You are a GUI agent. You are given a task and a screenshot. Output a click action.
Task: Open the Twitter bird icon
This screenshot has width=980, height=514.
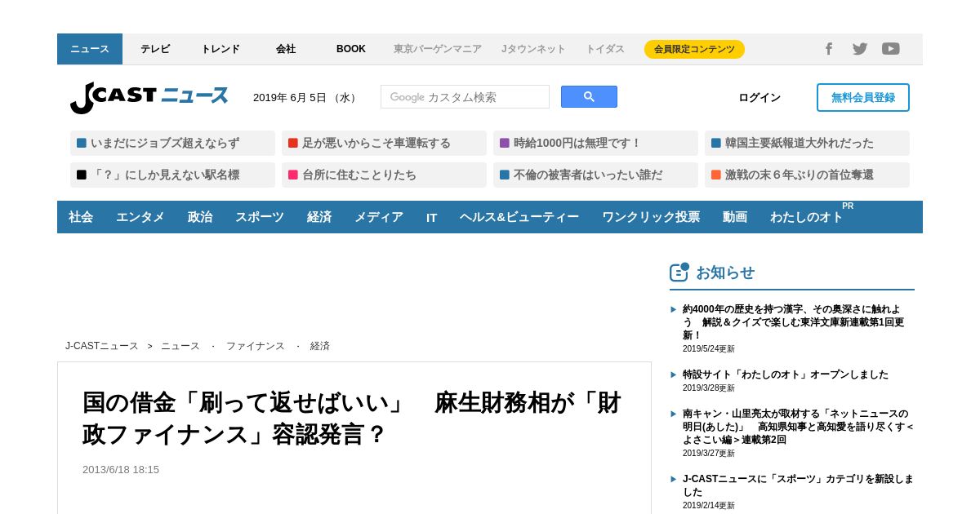860,49
